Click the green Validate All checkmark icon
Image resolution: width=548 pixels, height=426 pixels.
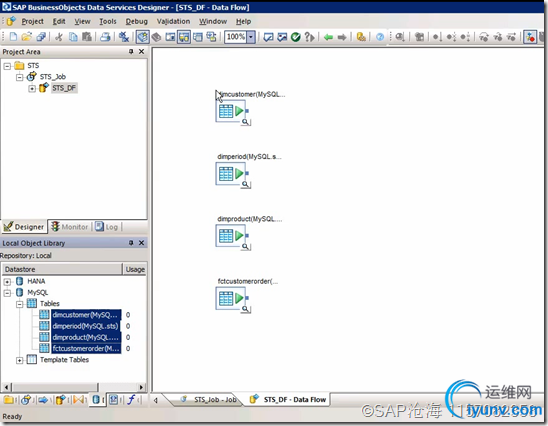coord(296,37)
